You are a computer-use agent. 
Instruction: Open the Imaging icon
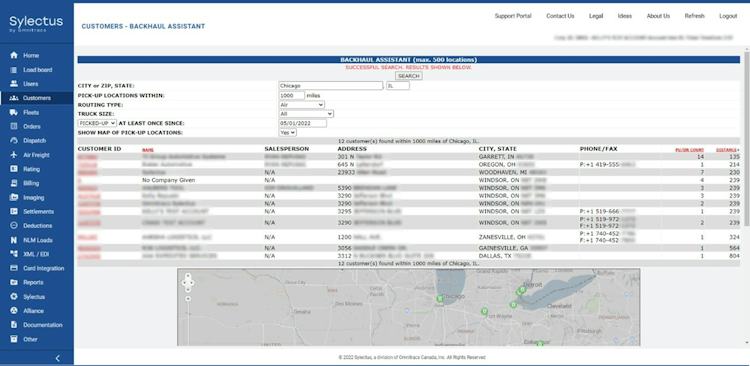[x=14, y=198]
